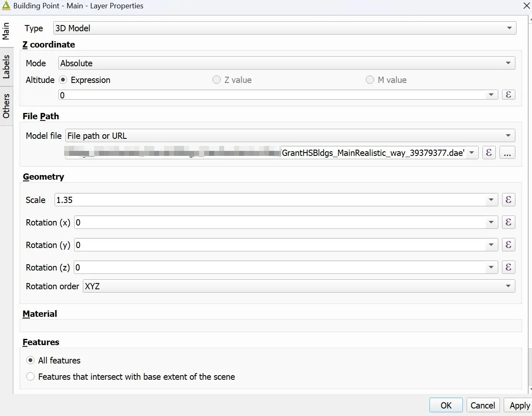The height and width of the screenshot is (416, 532).
Task: Switch to the Others side tab
Action: 6,105
